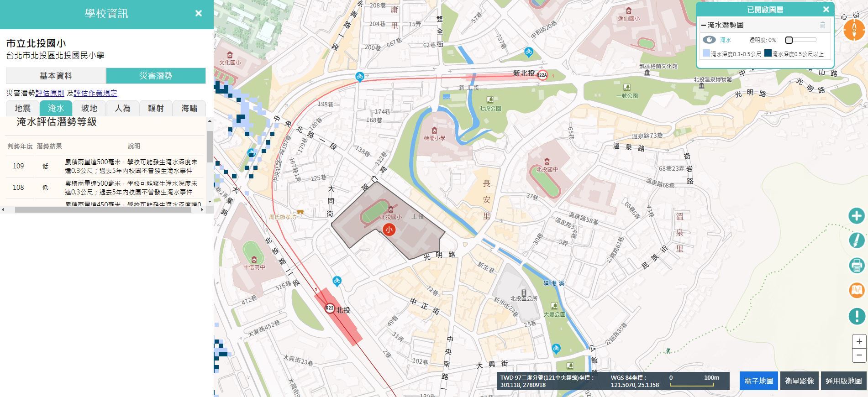
Task: Click the WGS 84 coordinates readout
Action: click(x=635, y=381)
